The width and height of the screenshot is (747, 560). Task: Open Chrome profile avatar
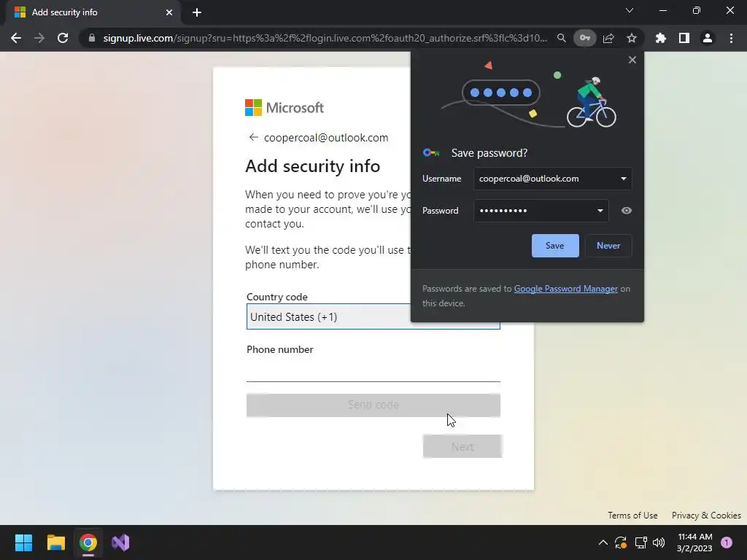click(708, 38)
